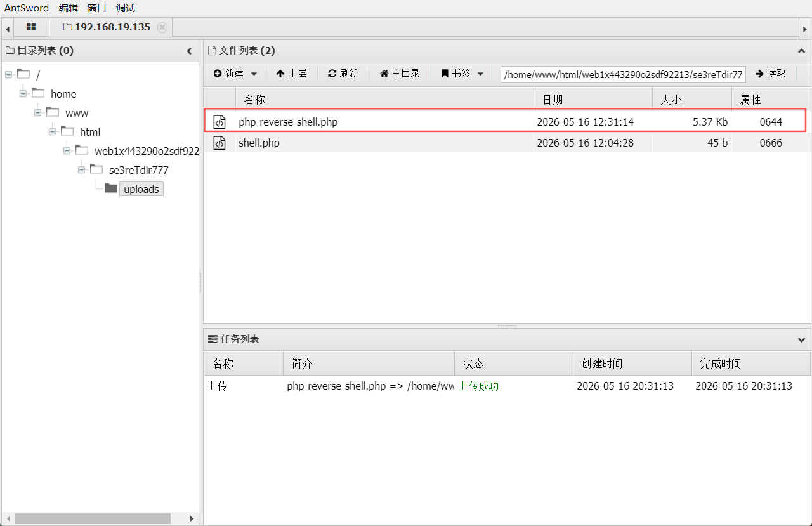Open the 书签 dropdown arrow
The image size is (812, 526).
480,74
